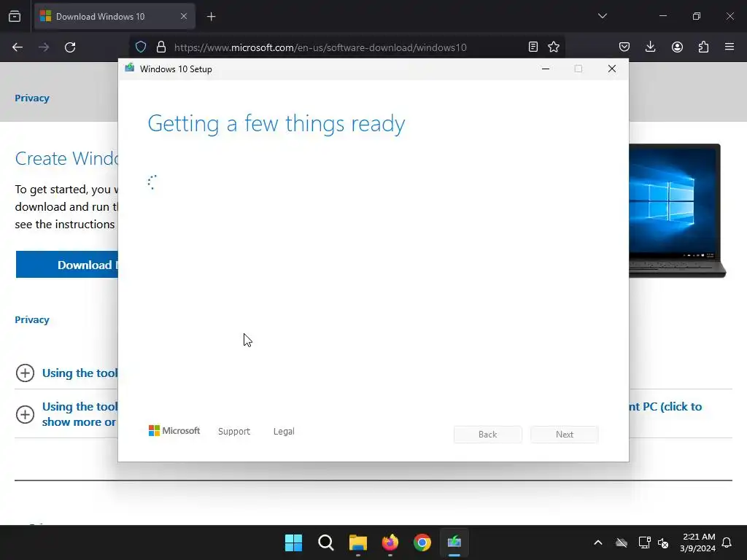The width and height of the screenshot is (747, 560).
Task: Select Windows Setup taskbar icon
Action: (x=454, y=542)
